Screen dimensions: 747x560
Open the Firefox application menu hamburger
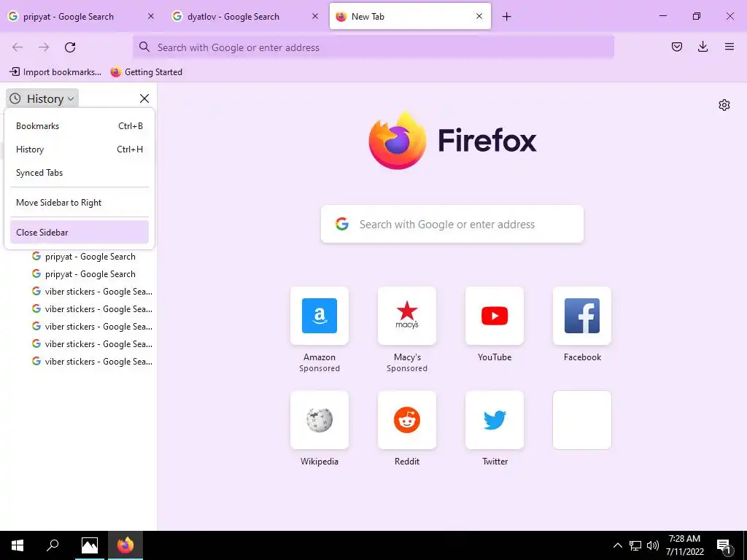(729, 47)
